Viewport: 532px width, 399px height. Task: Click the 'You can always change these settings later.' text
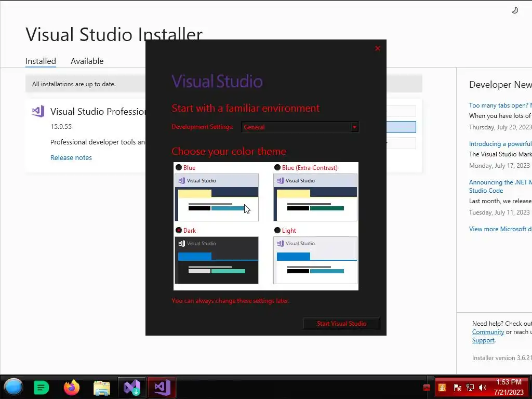pyautogui.click(x=230, y=301)
